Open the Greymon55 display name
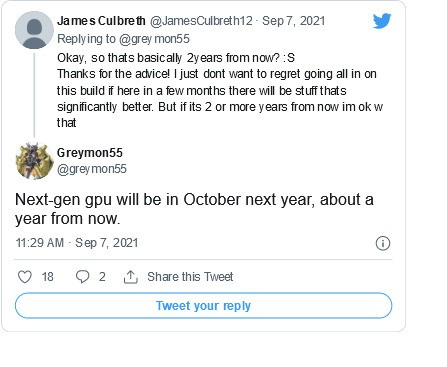 tap(90, 153)
